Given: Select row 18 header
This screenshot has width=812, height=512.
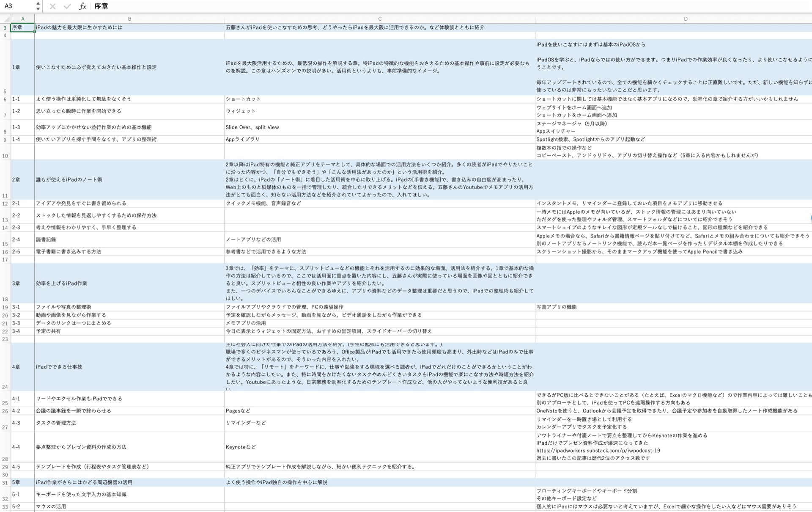Looking at the screenshot, I should (x=5, y=283).
